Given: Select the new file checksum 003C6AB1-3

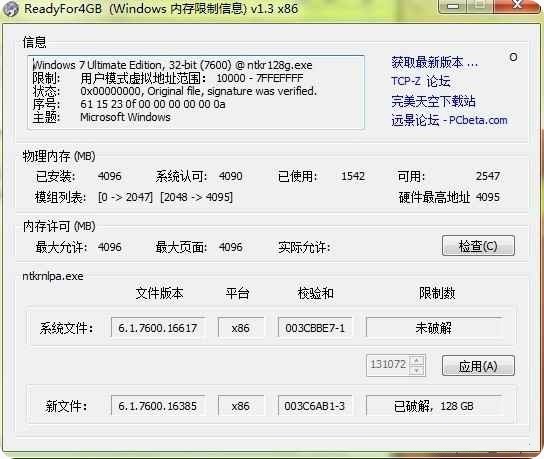Looking at the screenshot, I should click(x=315, y=405).
